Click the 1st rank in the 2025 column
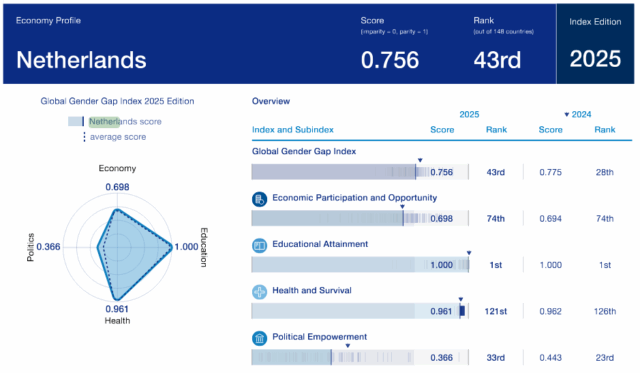The image size is (640, 373). (x=496, y=265)
